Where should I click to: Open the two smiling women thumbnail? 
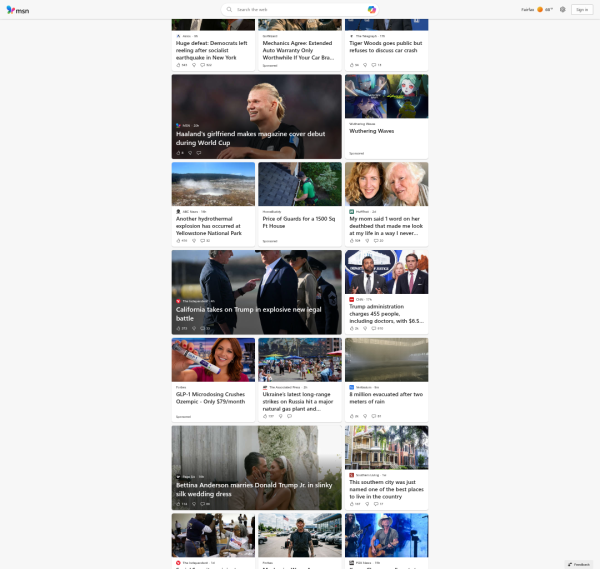(x=386, y=184)
